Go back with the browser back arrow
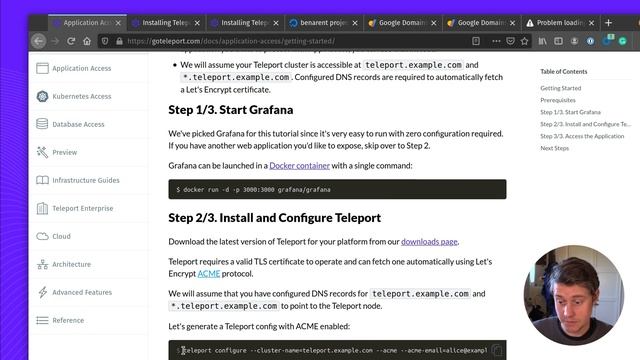This screenshot has width=640, height=360. click(x=39, y=41)
